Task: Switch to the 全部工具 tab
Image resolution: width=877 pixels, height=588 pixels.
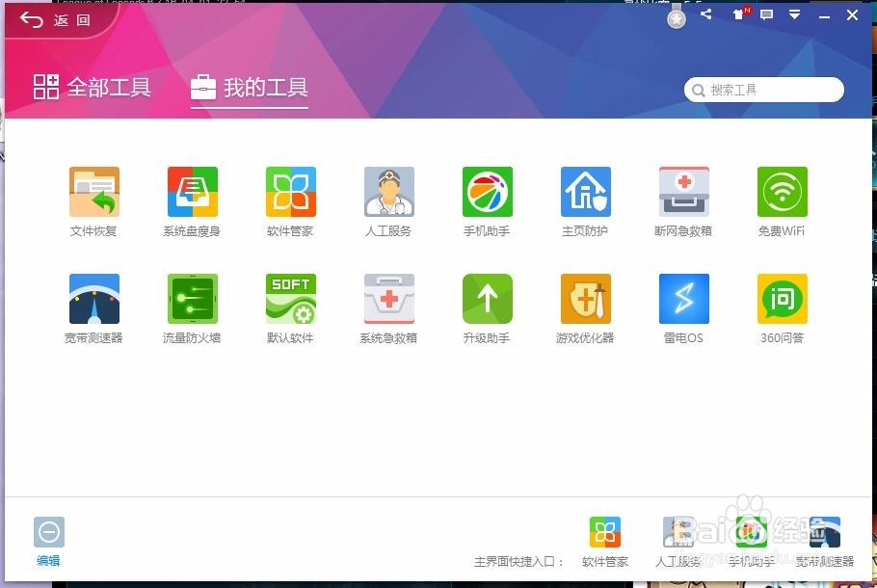Action: [x=93, y=88]
